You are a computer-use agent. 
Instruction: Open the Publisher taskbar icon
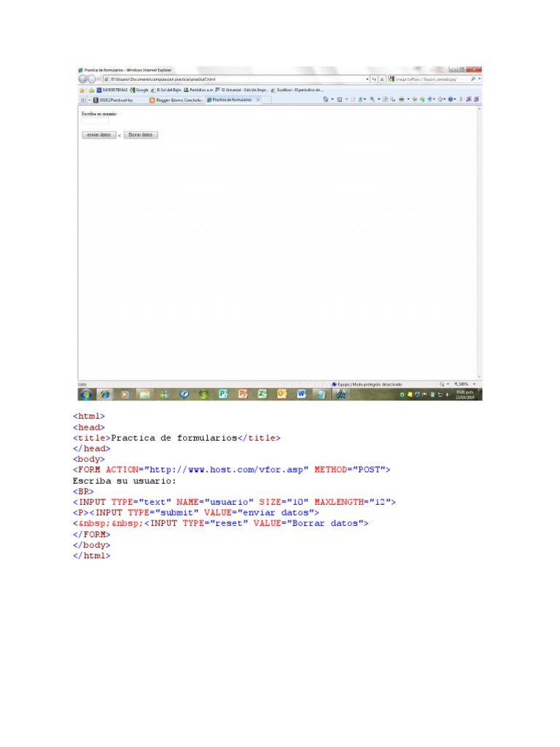coord(223,395)
